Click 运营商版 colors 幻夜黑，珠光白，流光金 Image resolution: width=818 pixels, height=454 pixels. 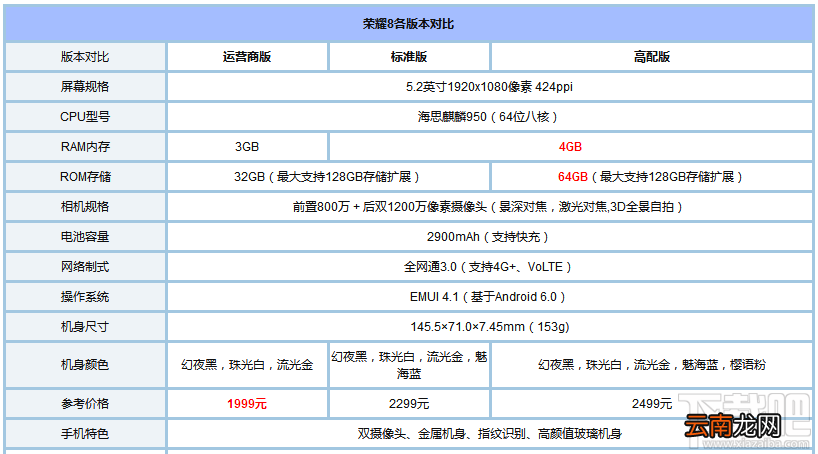(247, 365)
